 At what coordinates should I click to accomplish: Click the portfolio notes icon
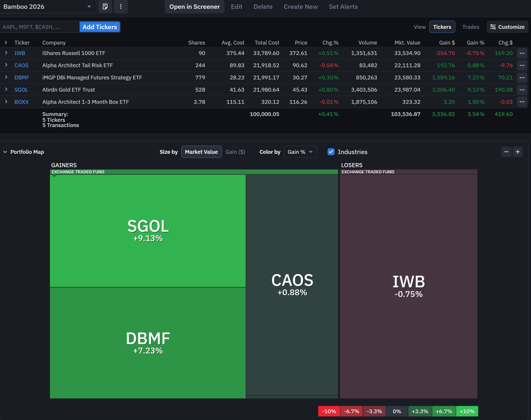(105, 7)
